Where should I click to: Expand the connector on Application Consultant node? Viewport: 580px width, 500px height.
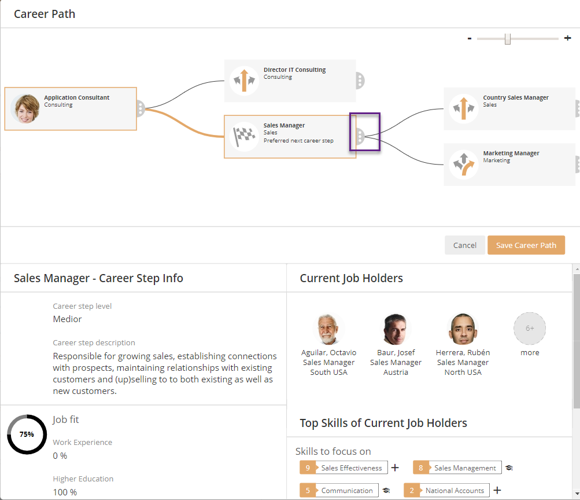141,108
